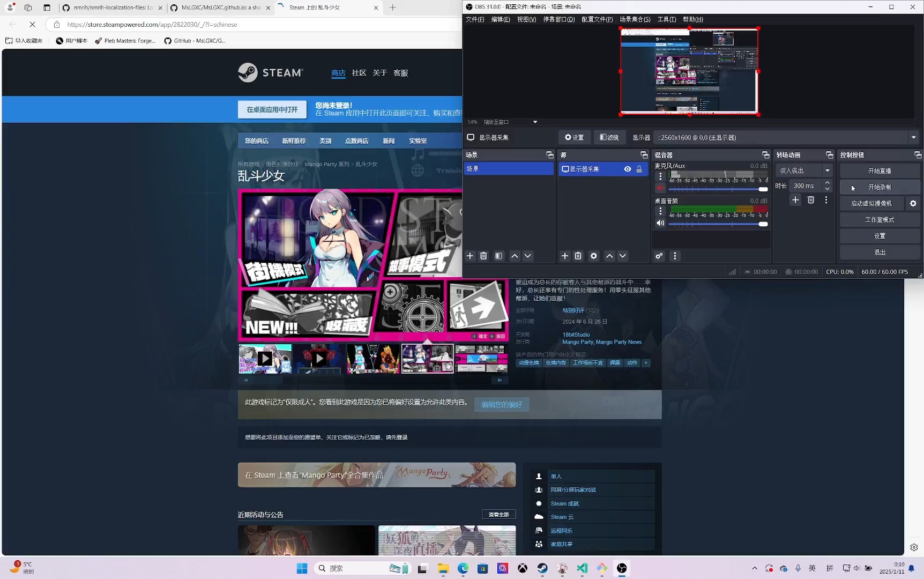The image size is (924, 579).
Task: Switch to MsLGXC github.io browser tab
Action: click(220, 8)
